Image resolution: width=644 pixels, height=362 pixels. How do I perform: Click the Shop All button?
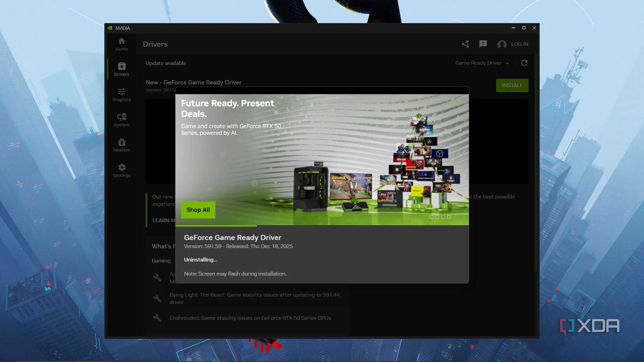coord(198,210)
